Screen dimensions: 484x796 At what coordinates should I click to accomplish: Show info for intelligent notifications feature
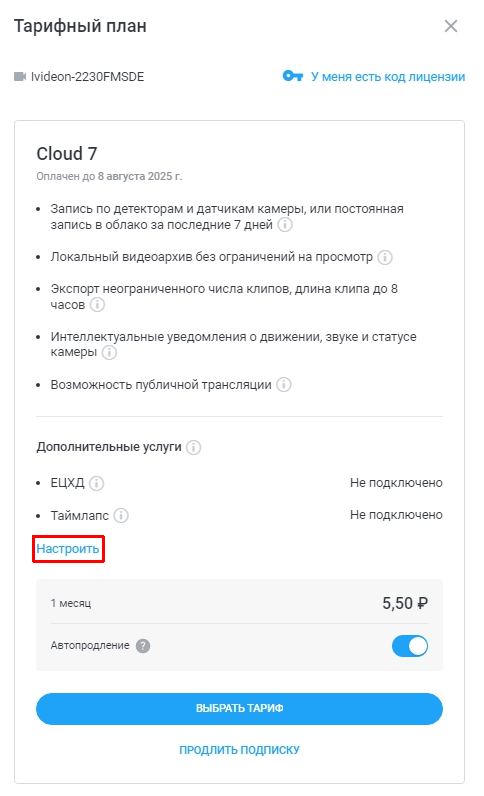(x=109, y=352)
